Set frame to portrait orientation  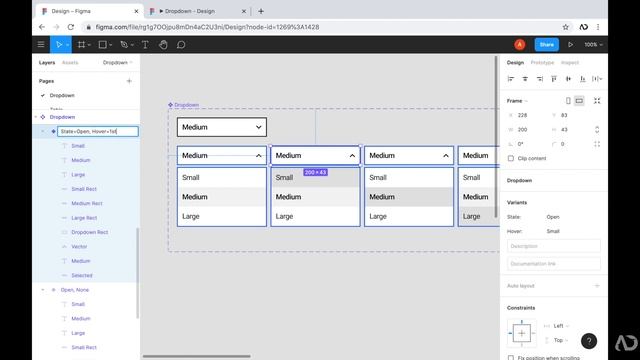coord(568,101)
